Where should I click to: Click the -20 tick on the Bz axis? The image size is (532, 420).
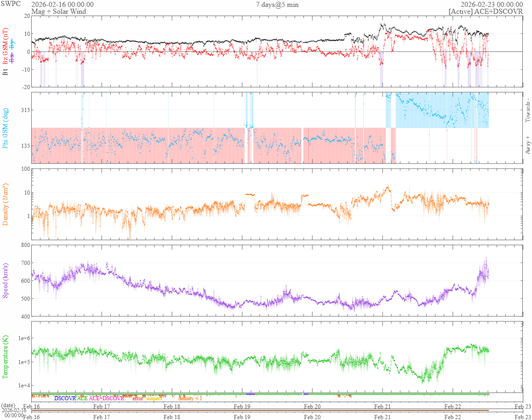[26, 87]
